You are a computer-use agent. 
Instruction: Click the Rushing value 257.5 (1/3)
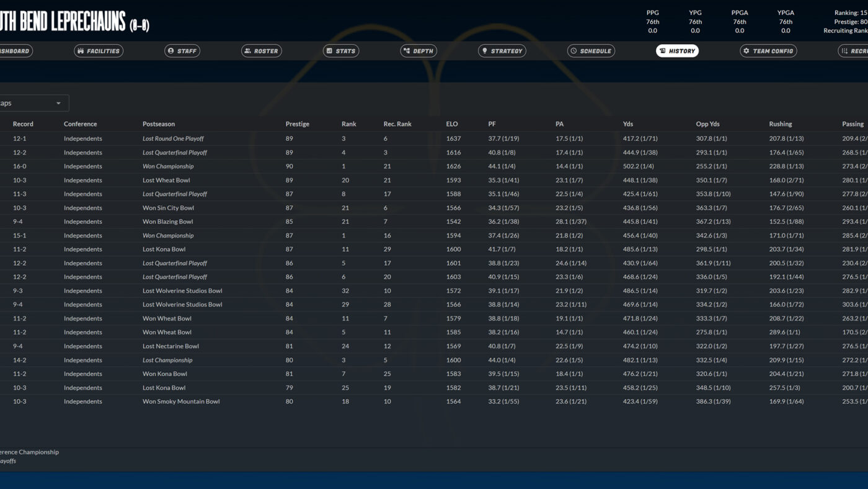[785, 388]
